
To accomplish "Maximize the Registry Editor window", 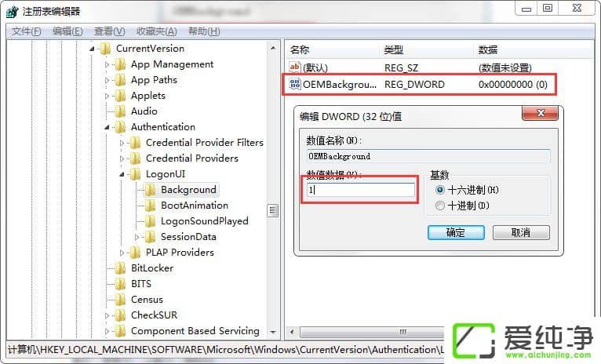I will pyautogui.click(x=548, y=8).
